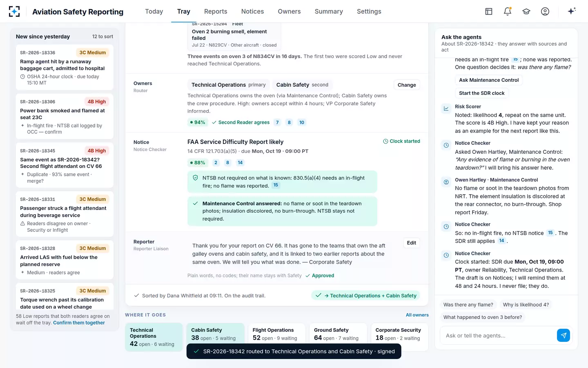Screen dimensions: 588x368
Task: Open the Settings tab
Action: (369, 11)
